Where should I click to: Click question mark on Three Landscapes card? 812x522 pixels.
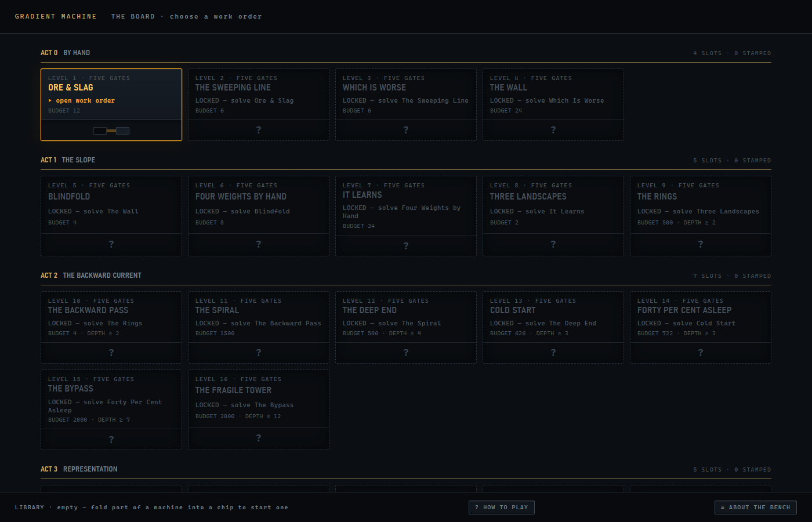coord(553,244)
